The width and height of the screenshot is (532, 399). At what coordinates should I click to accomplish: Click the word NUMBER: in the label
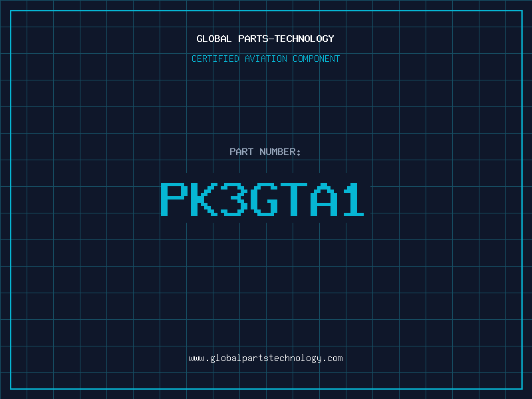280,152
